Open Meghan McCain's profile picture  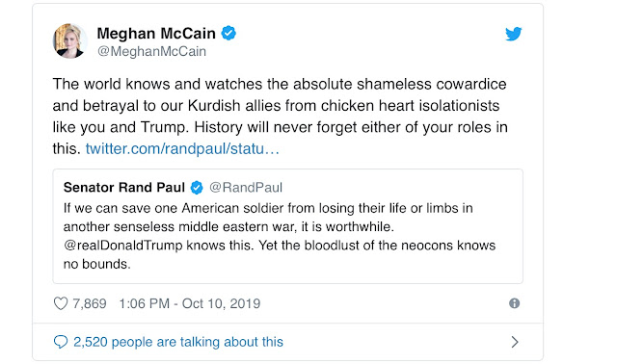[70, 40]
